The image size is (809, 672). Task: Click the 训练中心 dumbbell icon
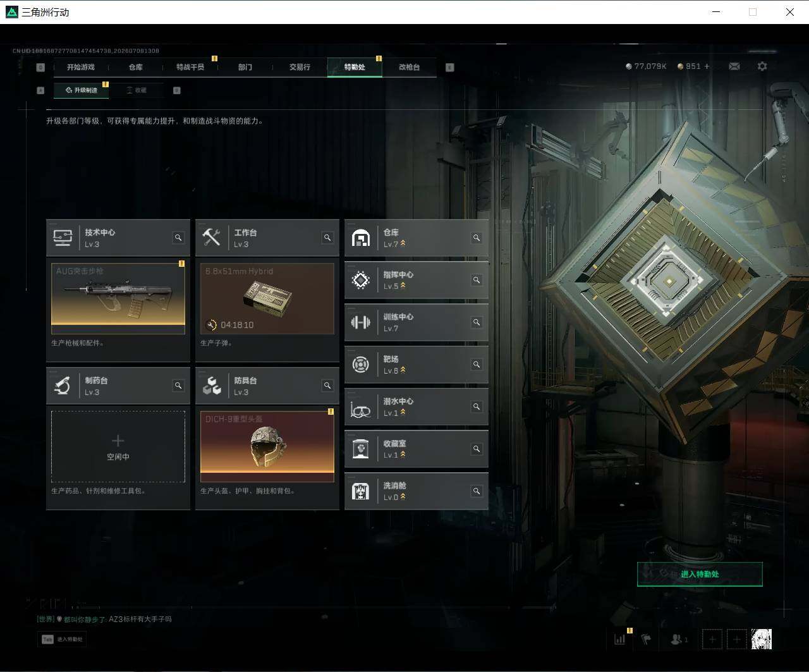tap(360, 322)
